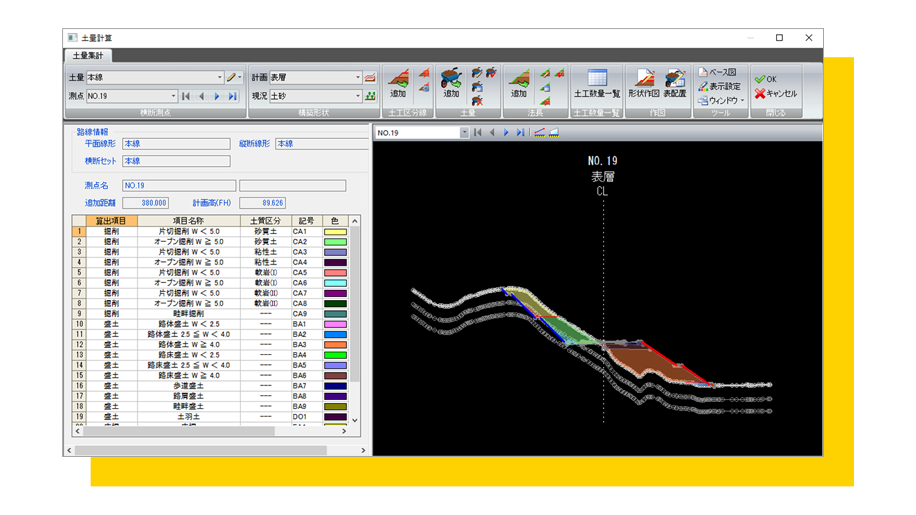This screenshot has width=916, height=515.
Task: Click the table horizontal scroll right arrow
Action: point(344,431)
